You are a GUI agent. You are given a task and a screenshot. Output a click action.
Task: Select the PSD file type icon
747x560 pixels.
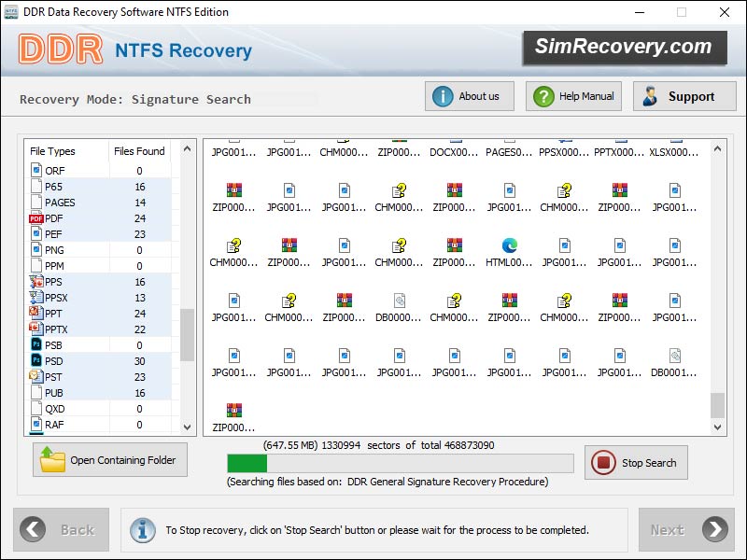click(x=38, y=360)
